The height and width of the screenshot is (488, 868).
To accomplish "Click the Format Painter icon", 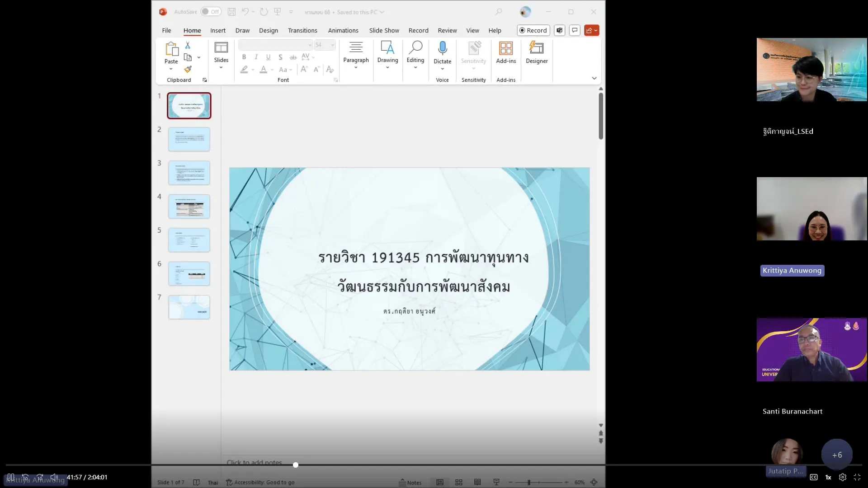I will tap(188, 69).
